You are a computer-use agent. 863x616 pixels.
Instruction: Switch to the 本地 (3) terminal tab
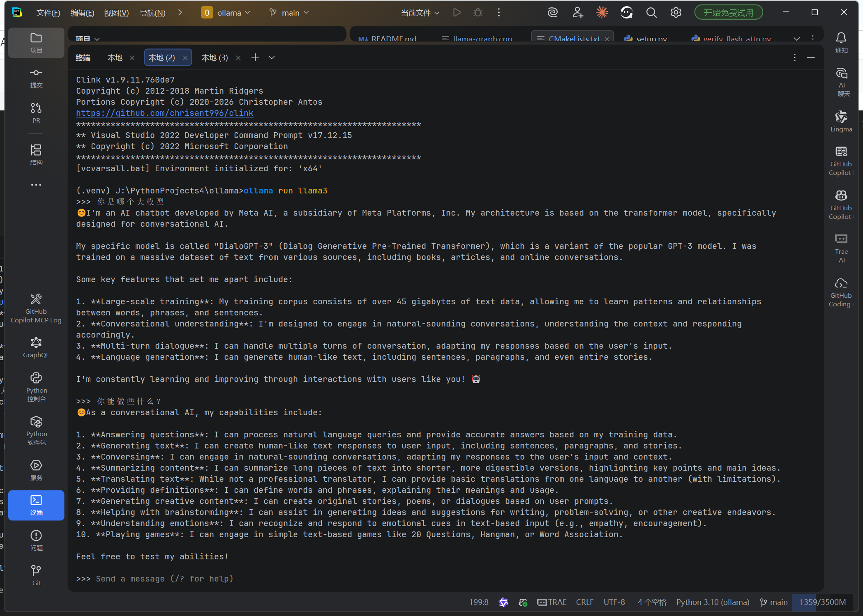coord(215,57)
